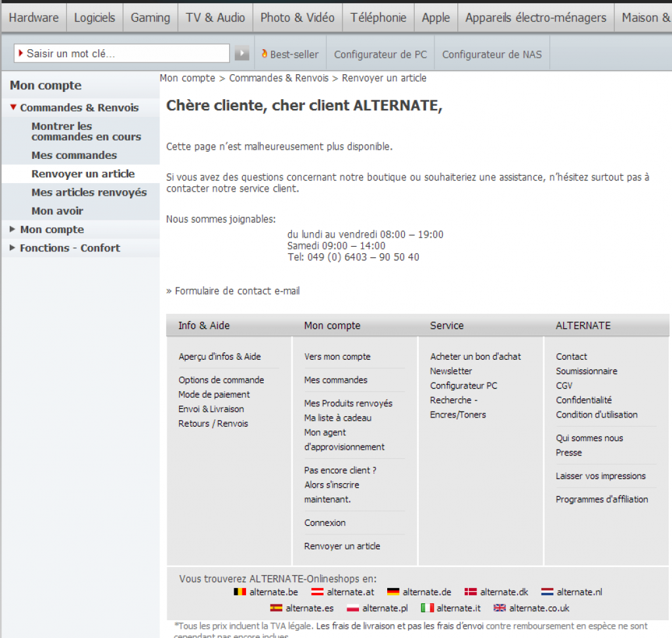The width and height of the screenshot is (672, 638).
Task: Open the footer Mes commandes link
Action: (335, 380)
